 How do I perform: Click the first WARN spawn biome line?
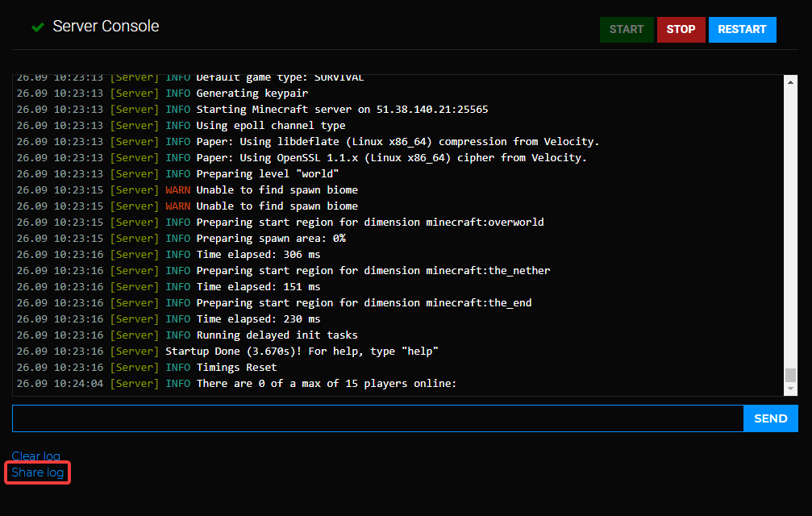187,189
